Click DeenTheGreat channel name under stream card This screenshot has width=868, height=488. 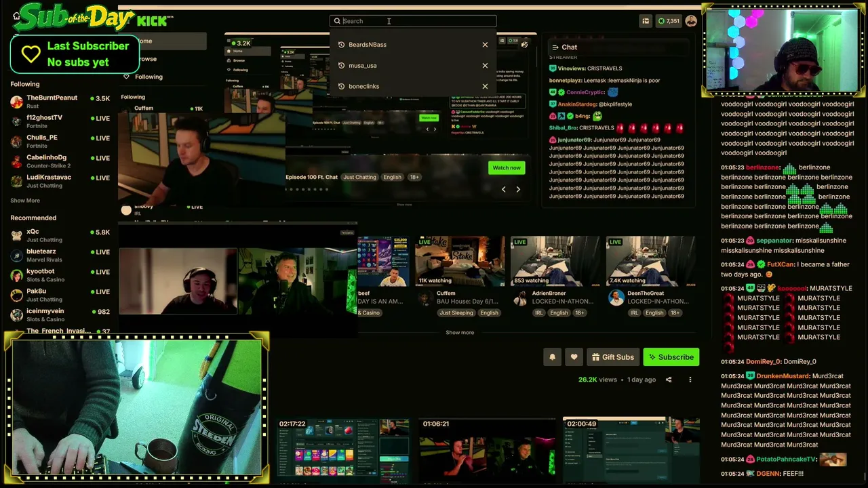[646, 293]
